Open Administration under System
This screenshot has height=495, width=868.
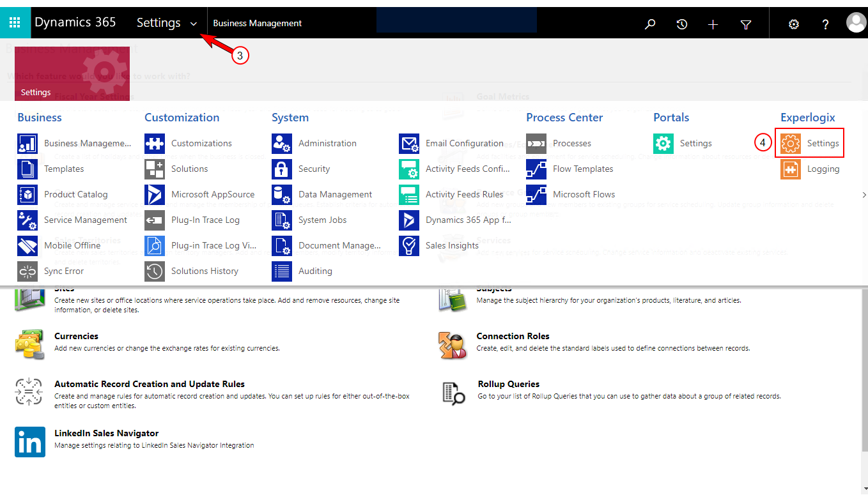pyautogui.click(x=327, y=143)
